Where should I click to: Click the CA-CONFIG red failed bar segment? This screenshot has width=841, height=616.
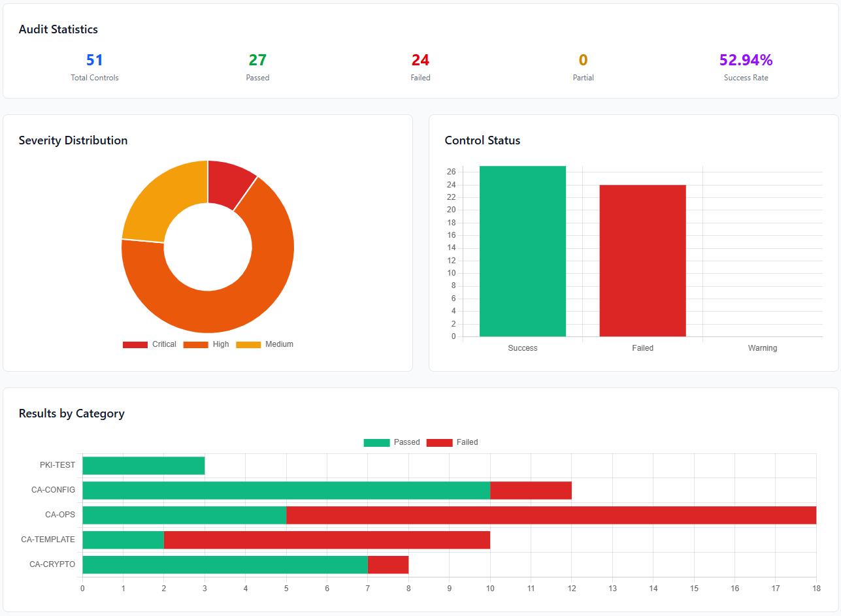[x=531, y=491]
